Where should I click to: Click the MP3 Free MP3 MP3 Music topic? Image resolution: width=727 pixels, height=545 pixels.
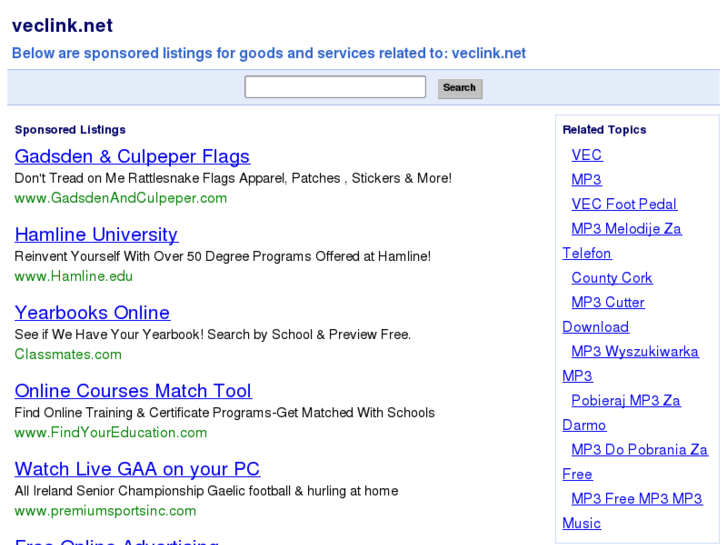click(637, 498)
